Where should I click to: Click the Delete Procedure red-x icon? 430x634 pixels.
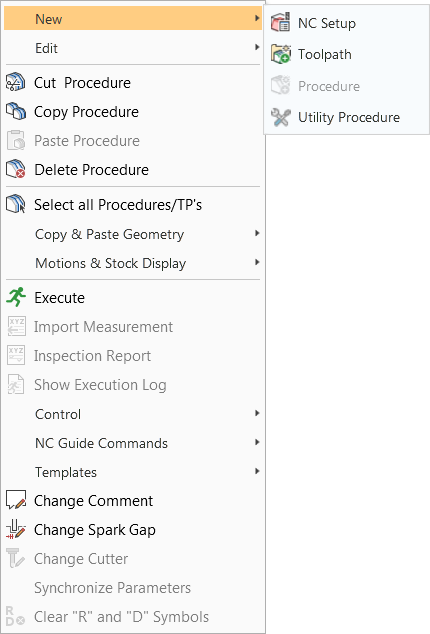15,169
